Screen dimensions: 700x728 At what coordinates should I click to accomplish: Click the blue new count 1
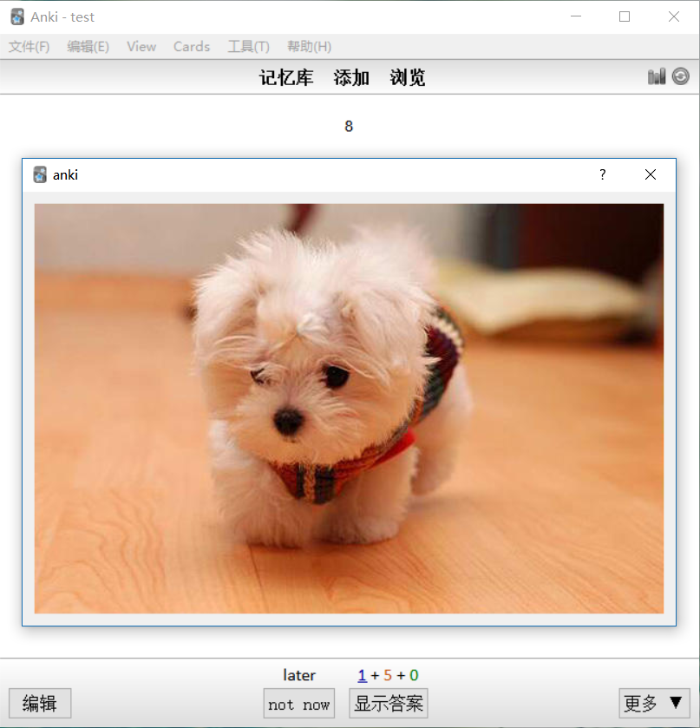pos(362,675)
